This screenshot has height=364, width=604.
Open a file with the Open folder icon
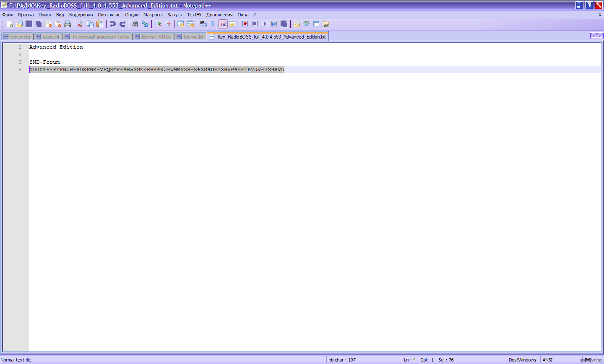[19, 24]
